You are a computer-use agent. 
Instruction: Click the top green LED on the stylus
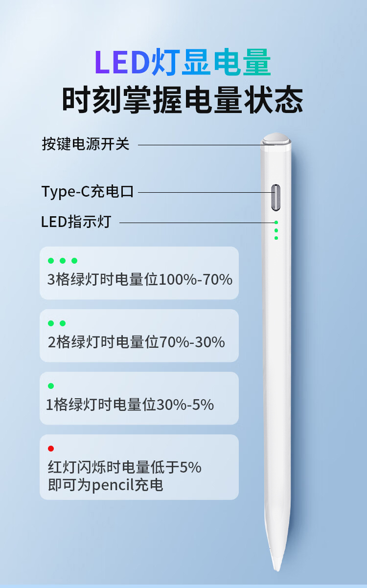pyautogui.click(x=276, y=223)
